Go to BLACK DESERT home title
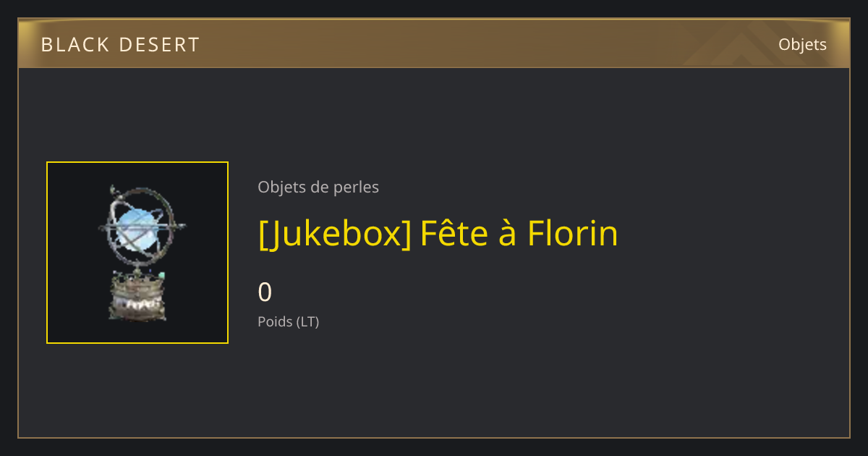 120,45
